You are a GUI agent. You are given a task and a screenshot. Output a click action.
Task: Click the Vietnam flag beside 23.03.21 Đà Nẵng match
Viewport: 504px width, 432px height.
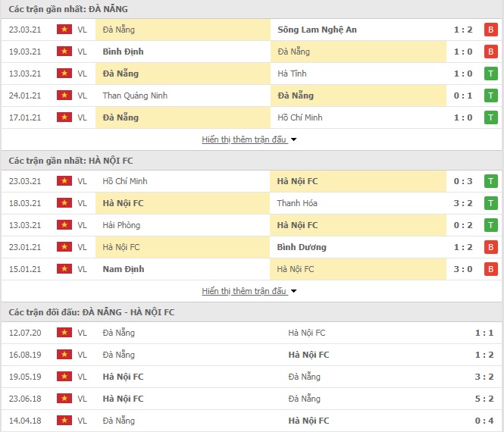[x=64, y=30]
